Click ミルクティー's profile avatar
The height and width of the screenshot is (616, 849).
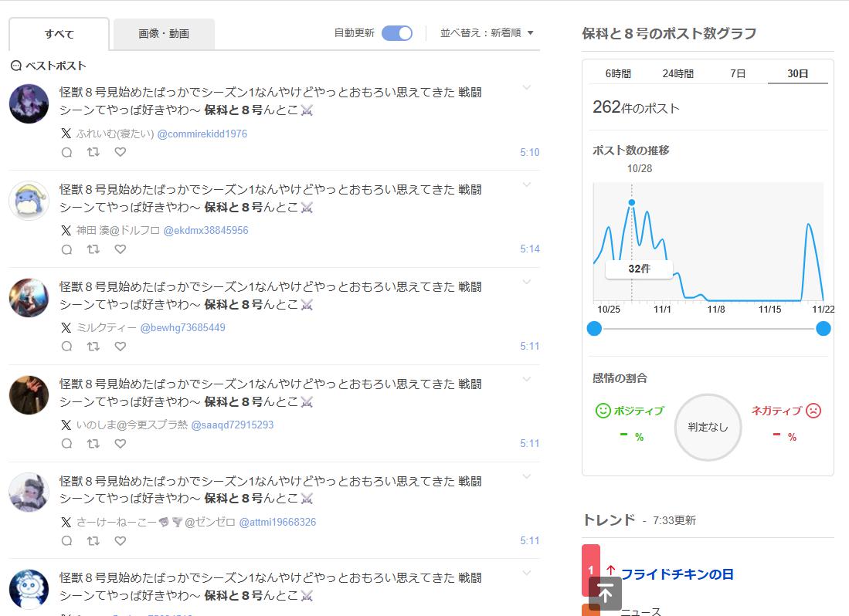29,298
